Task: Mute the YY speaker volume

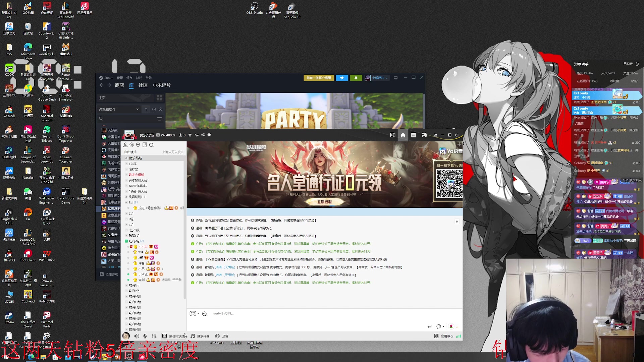Action: pos(137,336)
